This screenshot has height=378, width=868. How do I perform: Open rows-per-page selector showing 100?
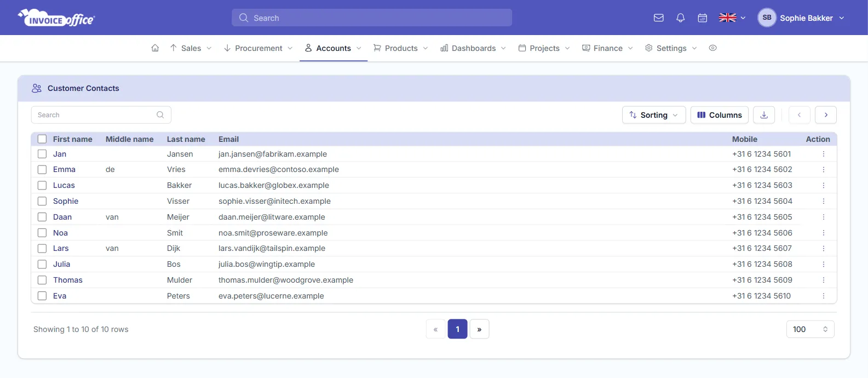point(810,329)
